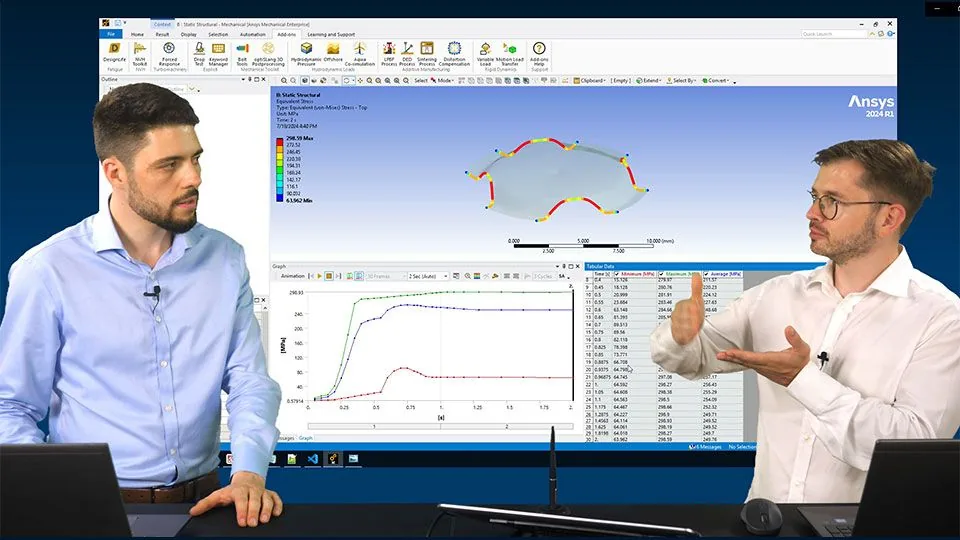Apply Hydrodynamic Pressure load

[x=306, y=53]
